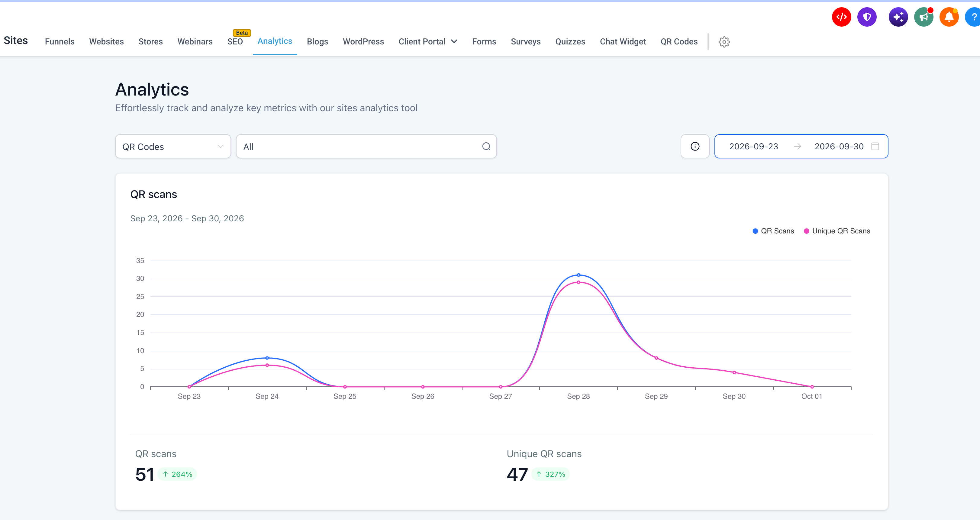The height and width of the screenshot is (520, 980).
Task: Click the Sep 30 data point
Action: pos(734,372)
